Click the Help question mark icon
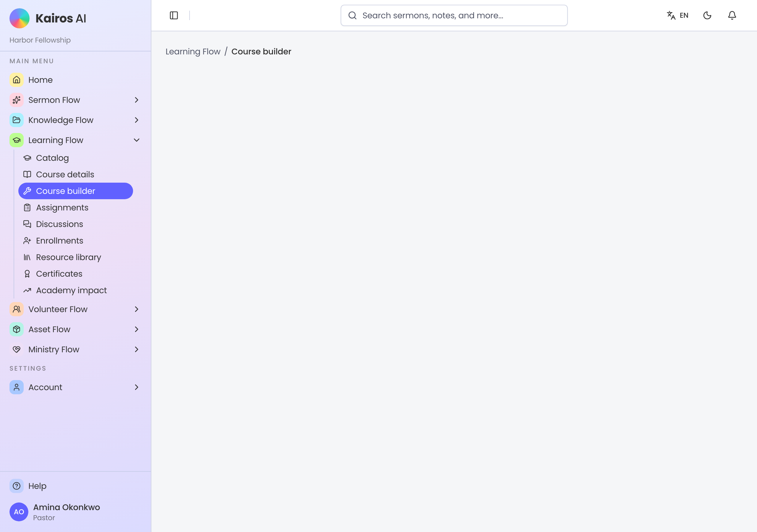The height and width of the screenshot is (532, 757). coord(17,486)
